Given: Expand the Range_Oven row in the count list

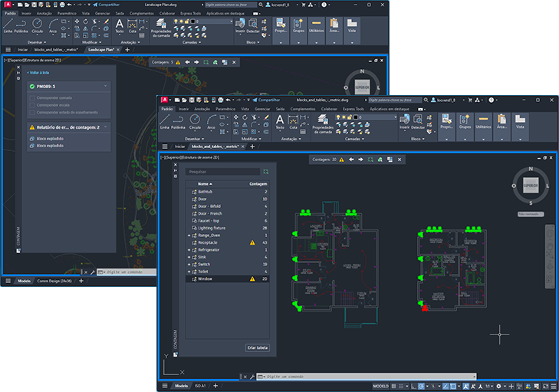Looking at the screenshot, I should coord(189,236).
